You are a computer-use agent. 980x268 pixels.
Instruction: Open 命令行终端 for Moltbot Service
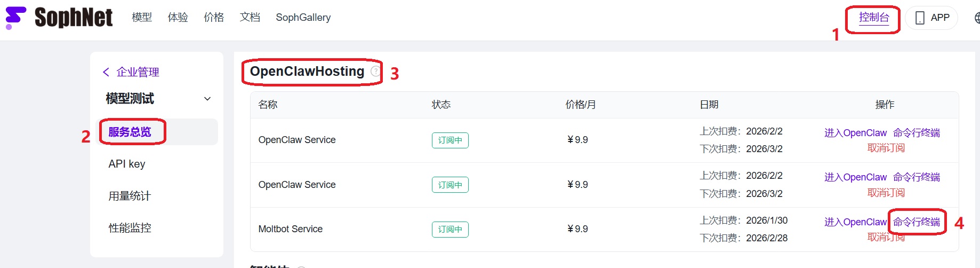(x=917, y=222)
